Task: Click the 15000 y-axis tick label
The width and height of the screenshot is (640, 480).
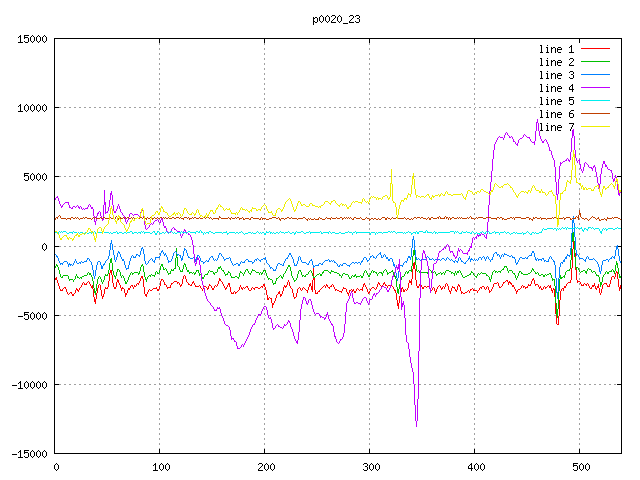Action: [x=32, y=39]
